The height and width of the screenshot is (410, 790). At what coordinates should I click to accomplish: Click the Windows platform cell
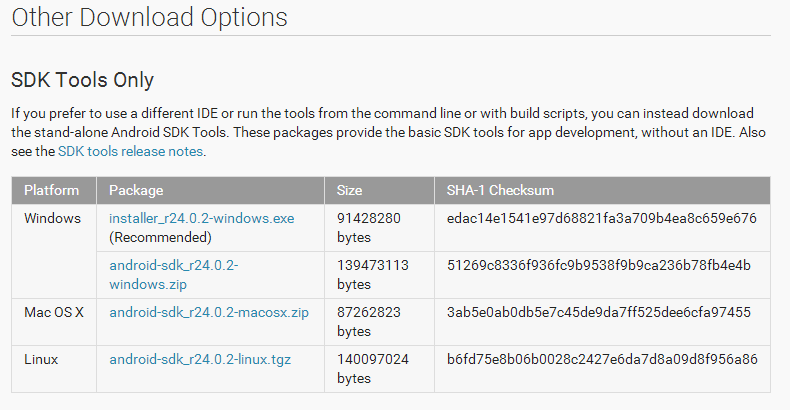[x=54, y=251]
